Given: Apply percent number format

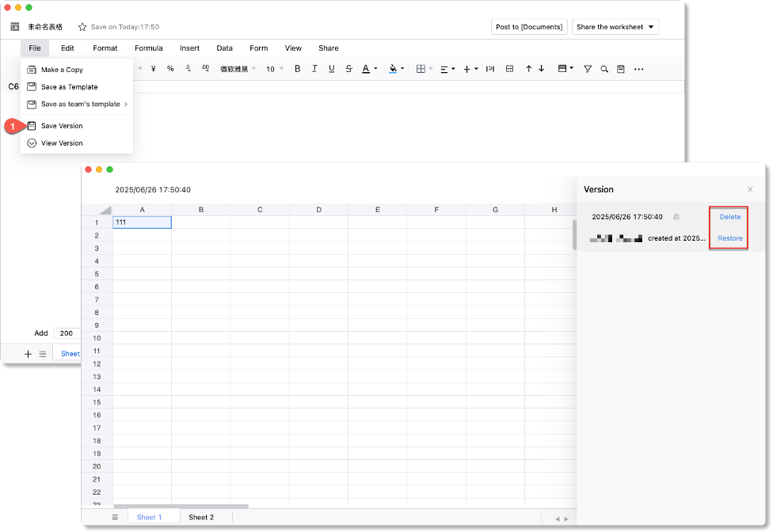Looking at the screenshot, I should [170, 69].
